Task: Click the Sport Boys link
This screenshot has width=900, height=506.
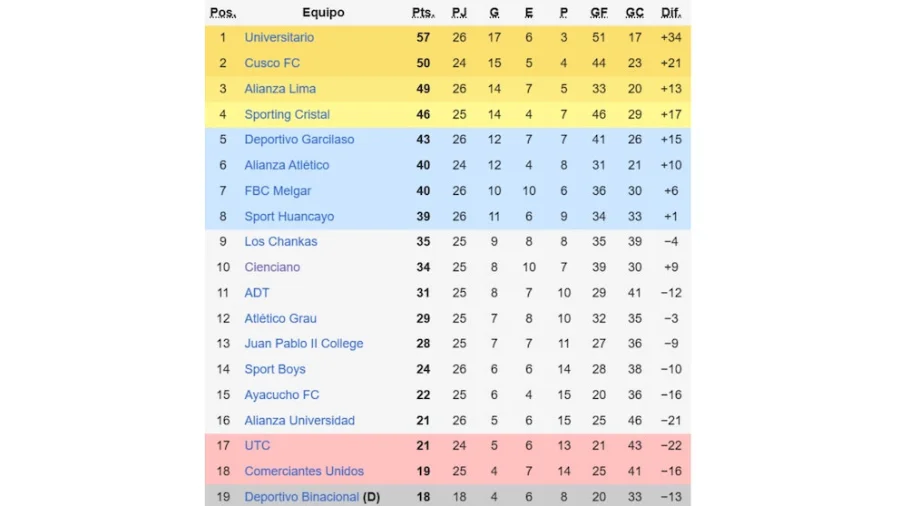Action: (x=275, y=370)
